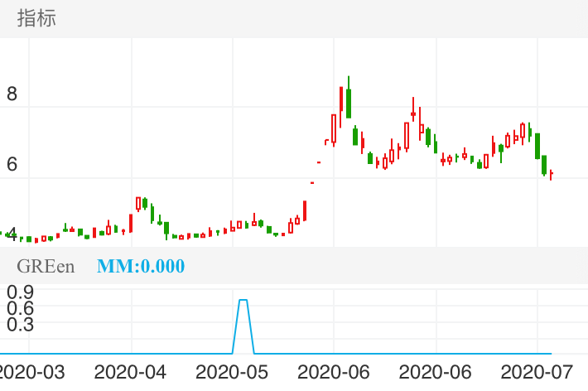Click the 0.6 indicator axis label
Image resolution: width=588 pixels, height=391 pixels.
tap(19, 307)
